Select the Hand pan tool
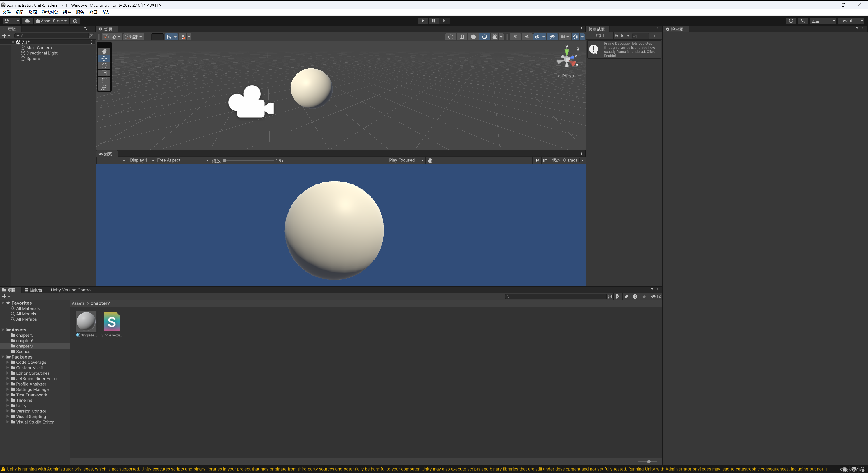868x473 pixels. point(104,51)
